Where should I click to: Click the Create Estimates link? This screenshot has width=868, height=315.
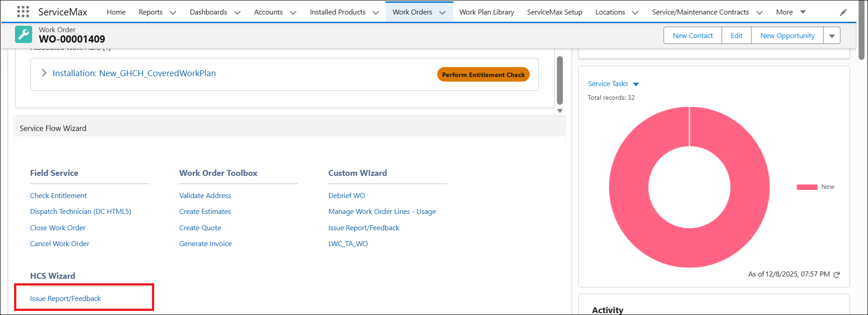tap(205, 212)
